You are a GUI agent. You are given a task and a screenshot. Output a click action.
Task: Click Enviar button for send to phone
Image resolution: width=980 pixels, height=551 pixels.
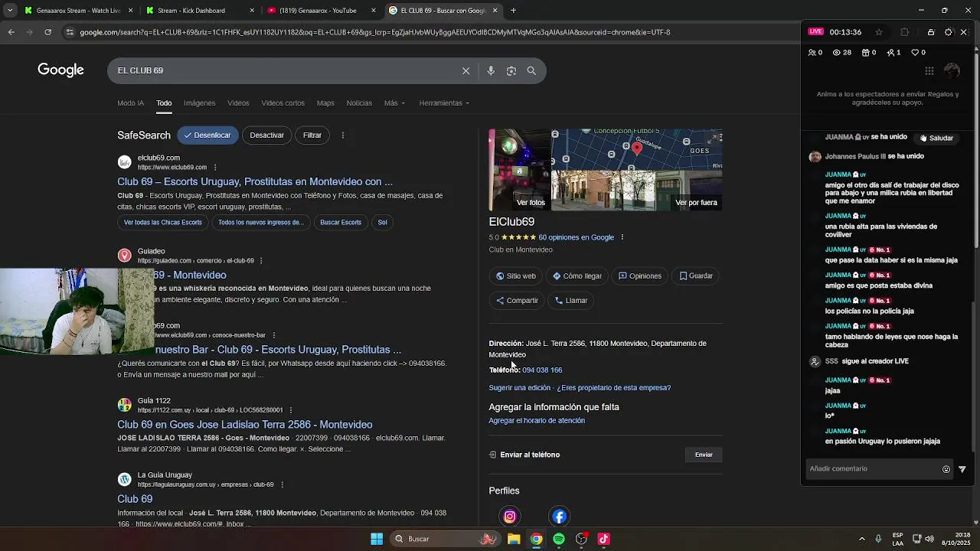[704, 455]
